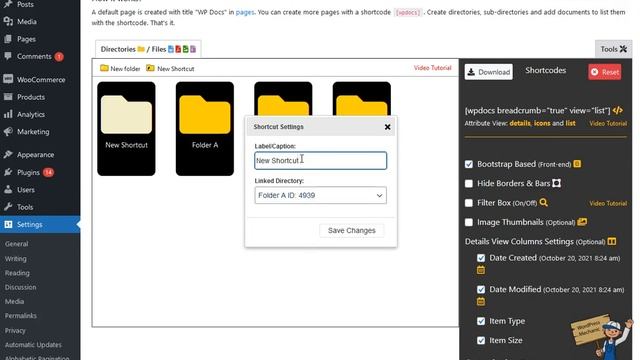Create a New folder
This screenshot has width=640, height=360.
point(120,69)
